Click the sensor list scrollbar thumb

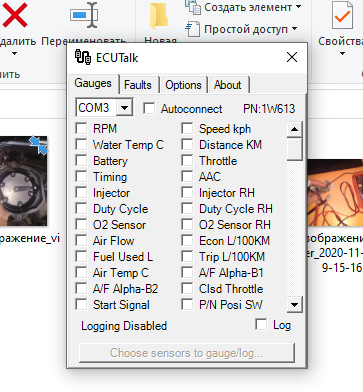(x=294, y=149)
